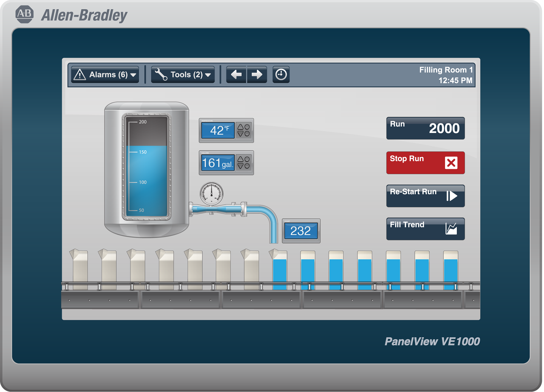Select the 161 gal. display
The image size is (544, 392).
coord(218,163)
